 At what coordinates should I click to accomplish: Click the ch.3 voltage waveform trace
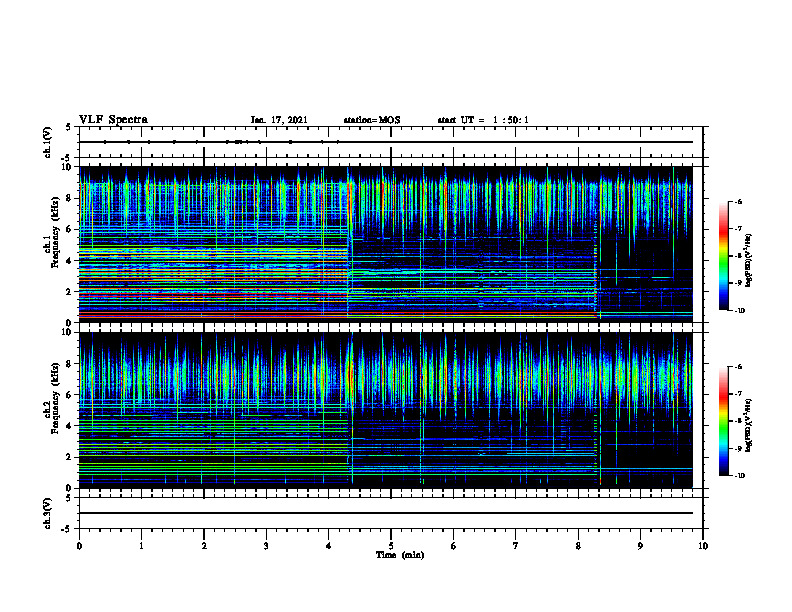tap(386, 513)
